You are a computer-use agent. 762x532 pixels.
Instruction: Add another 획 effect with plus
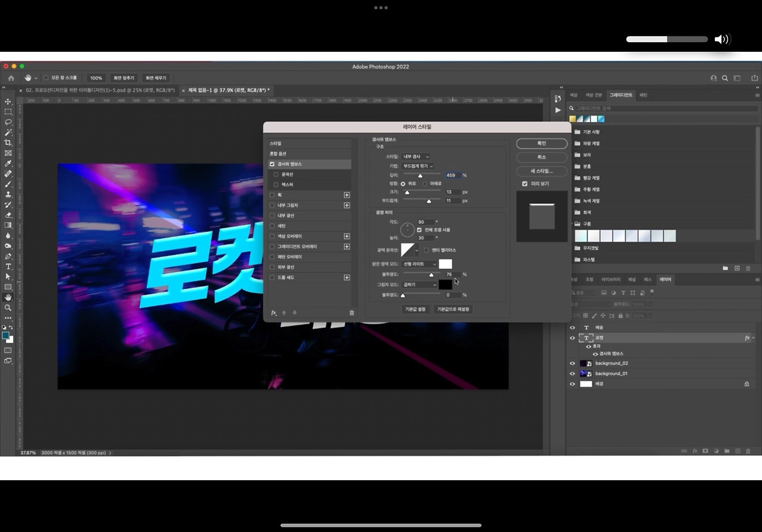tap(347, 195)
